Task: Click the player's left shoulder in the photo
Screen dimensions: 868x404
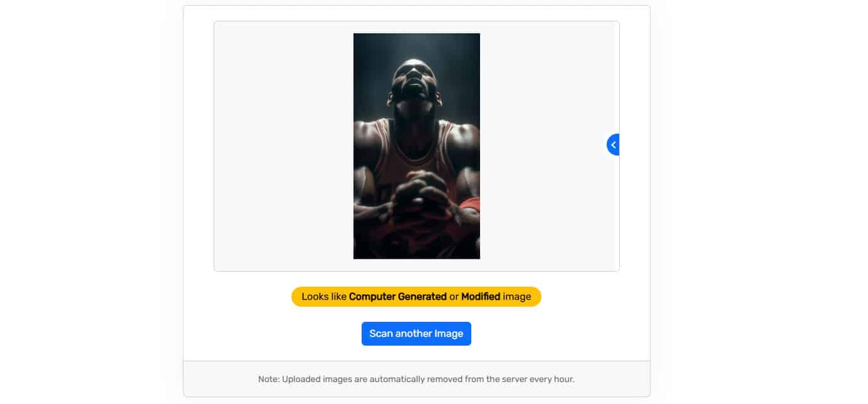Action: coord(461,135)
